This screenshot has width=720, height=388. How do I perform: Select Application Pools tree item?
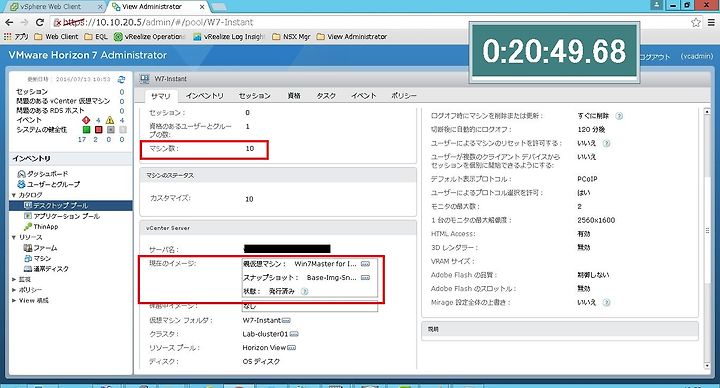[x=62, y=216]
